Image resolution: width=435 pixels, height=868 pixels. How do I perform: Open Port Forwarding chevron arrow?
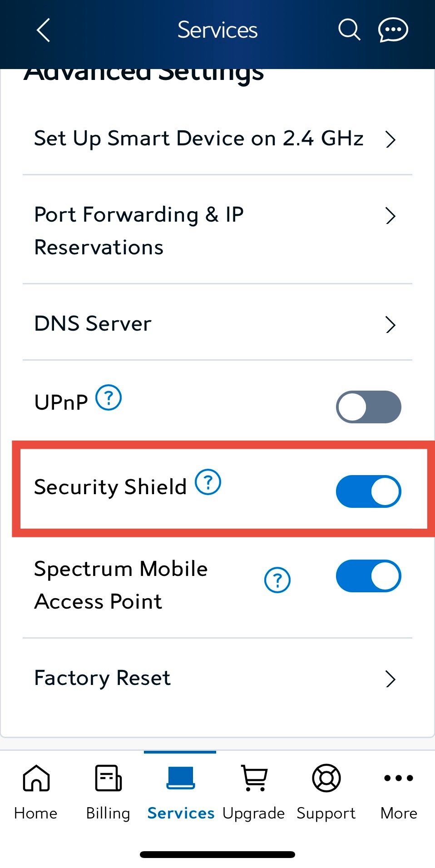pos(390,216)
